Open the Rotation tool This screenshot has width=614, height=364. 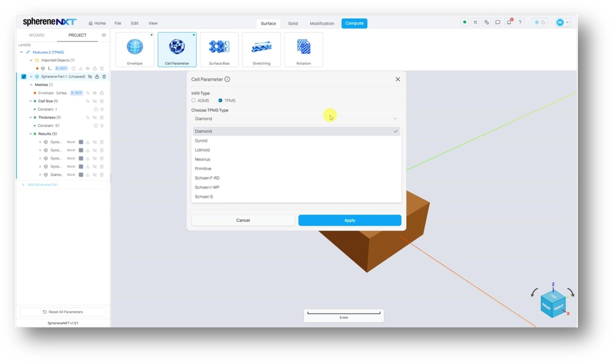(x=303, y=49)
